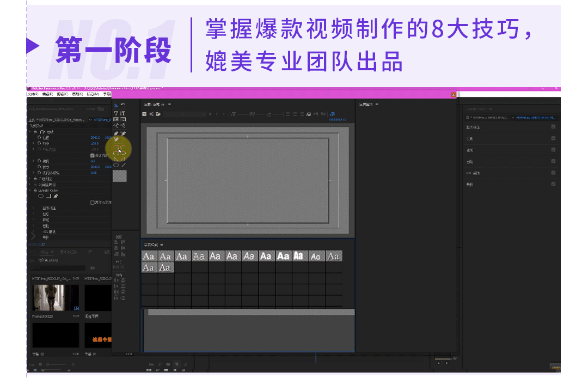Toggle 基本校正 checkbox in Lumetri Color panel
The height and width of the screenshot is (378, 588).
click(x=553, y=127)
